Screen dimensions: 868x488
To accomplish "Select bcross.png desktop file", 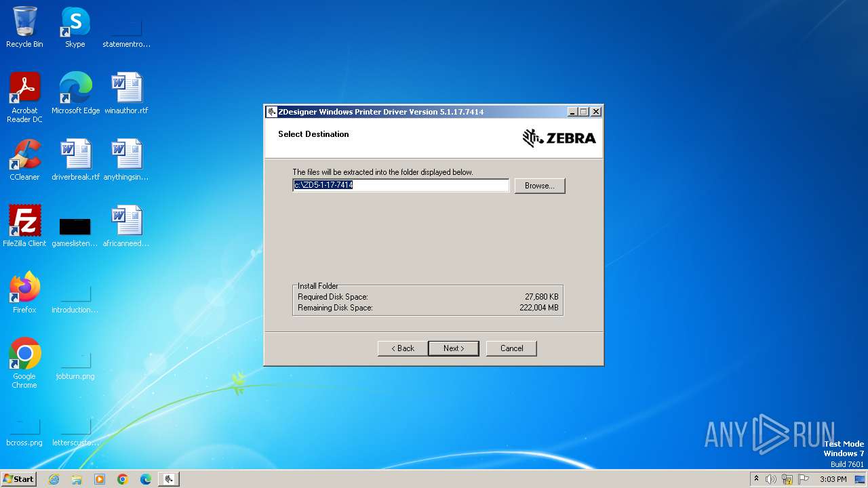I will [x=24, y=432].
